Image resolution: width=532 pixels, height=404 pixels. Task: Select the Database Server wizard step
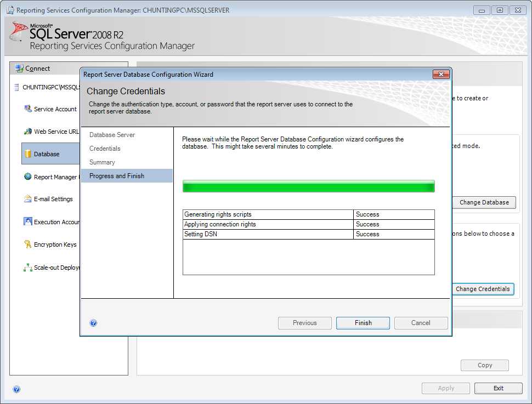tap(112, 135)
